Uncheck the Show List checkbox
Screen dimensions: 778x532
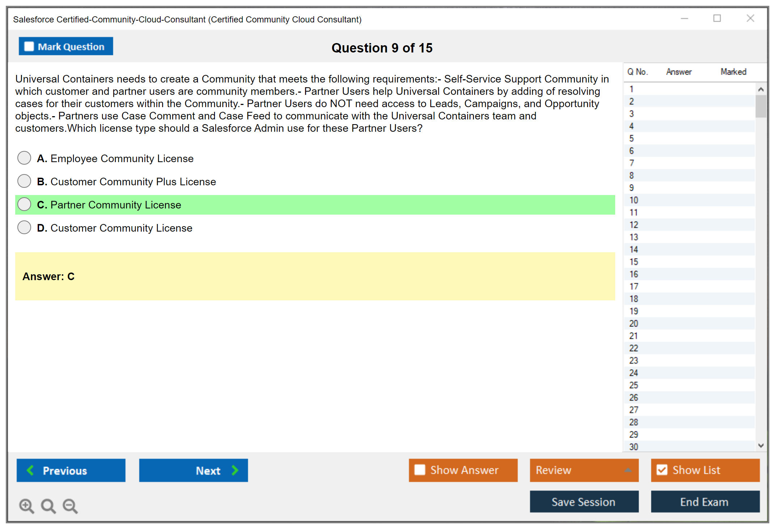662,470
